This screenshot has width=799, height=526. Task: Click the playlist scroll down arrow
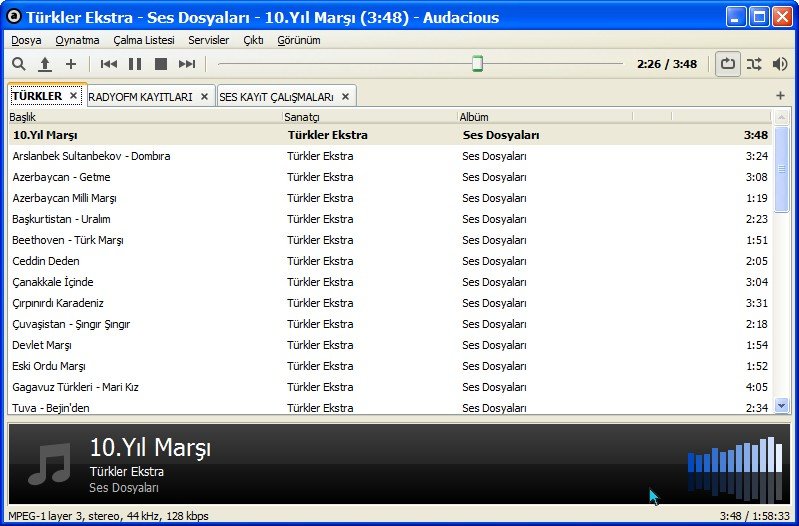point(781,405)
